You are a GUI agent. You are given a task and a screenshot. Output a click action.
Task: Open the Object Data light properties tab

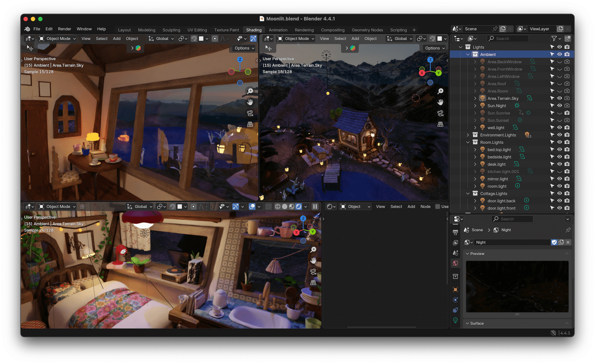[455, 320]
